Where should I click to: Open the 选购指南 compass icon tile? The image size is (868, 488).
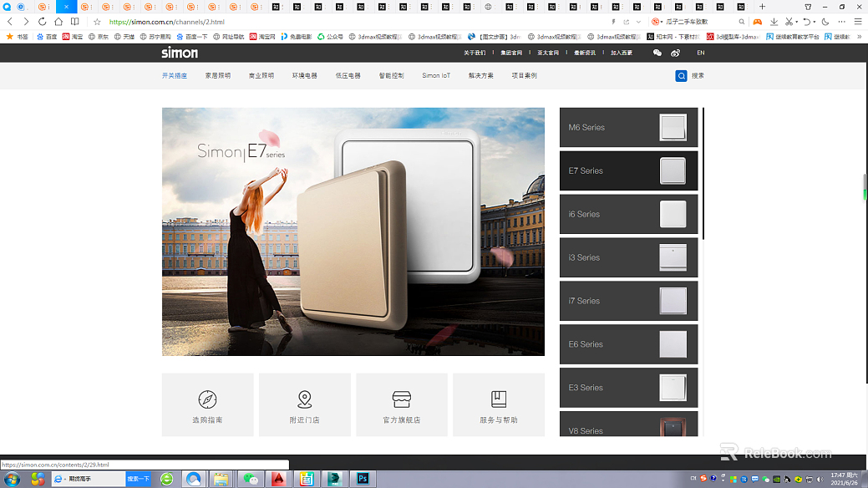point(207,404)
